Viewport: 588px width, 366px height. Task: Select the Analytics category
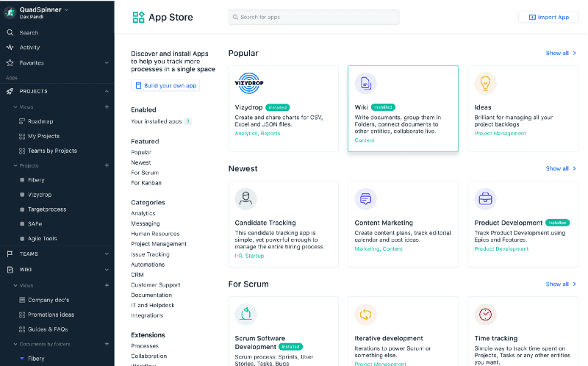pos(143,213)
